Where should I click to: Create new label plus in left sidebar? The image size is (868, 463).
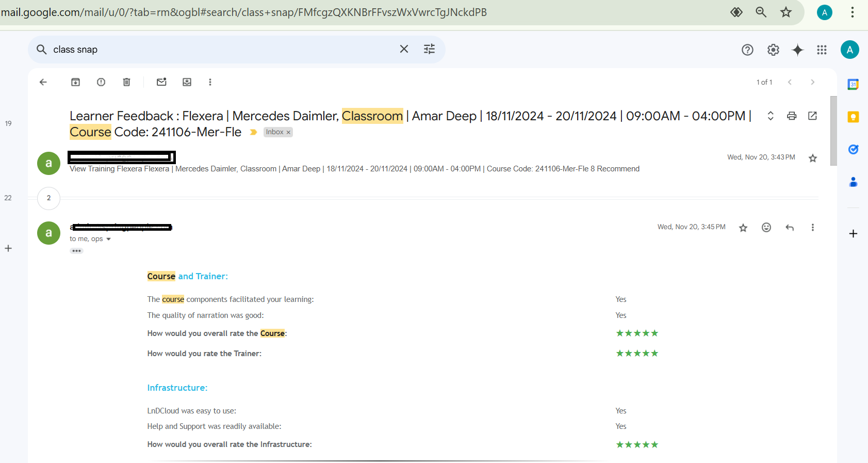pyautogui.click(x=8, y=248)
